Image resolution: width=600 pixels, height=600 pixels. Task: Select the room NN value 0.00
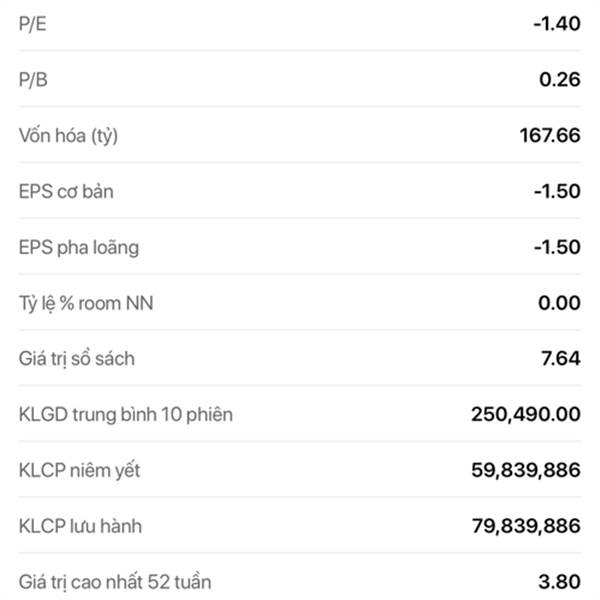point(559,302)
